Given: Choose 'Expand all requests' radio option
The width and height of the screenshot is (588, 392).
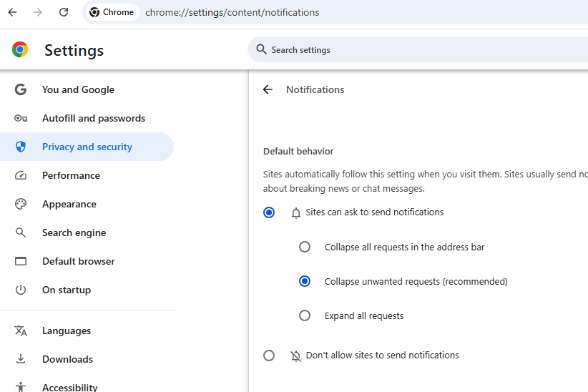Looking at the screenshot, I should [x=305, y=315].
